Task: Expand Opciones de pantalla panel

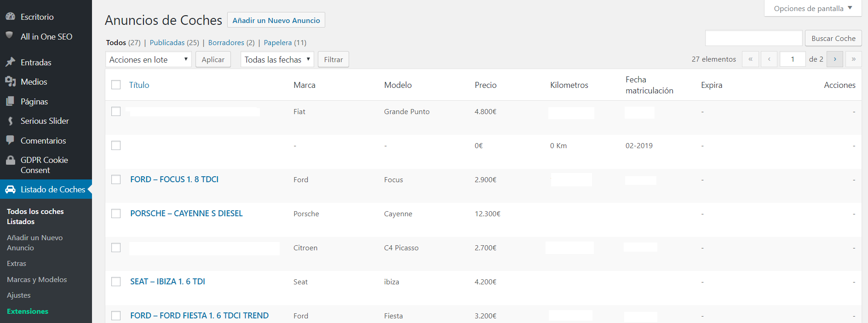Action: pos(812,8)
